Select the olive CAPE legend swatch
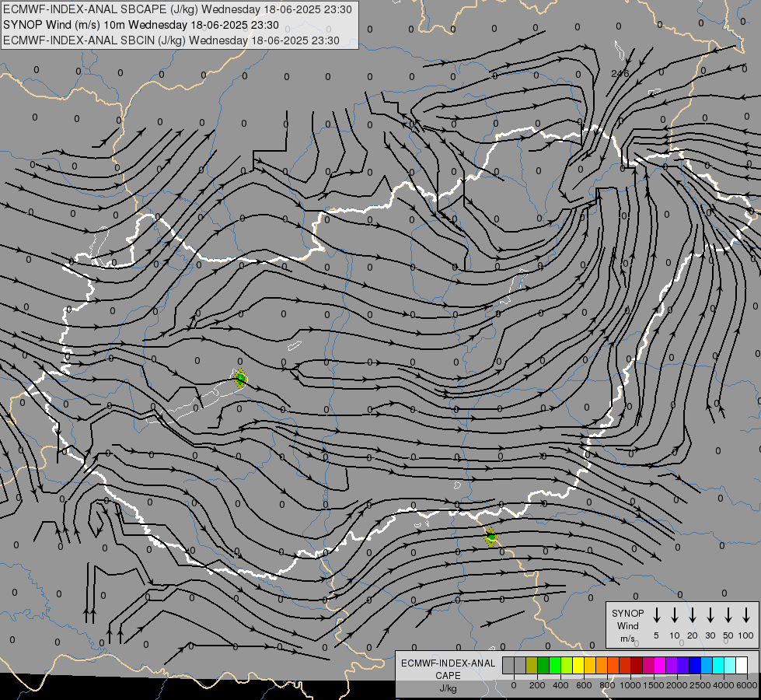 [532, 665]
